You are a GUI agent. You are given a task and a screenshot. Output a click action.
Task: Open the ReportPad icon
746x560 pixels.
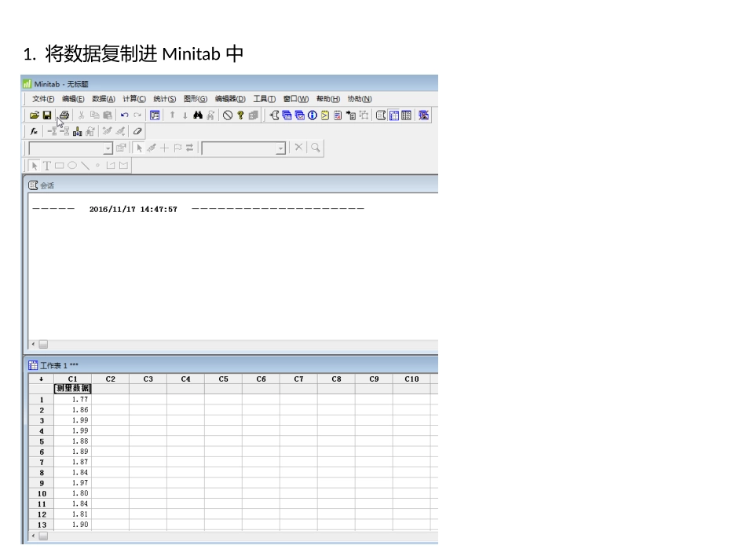[x=338, y=115]
